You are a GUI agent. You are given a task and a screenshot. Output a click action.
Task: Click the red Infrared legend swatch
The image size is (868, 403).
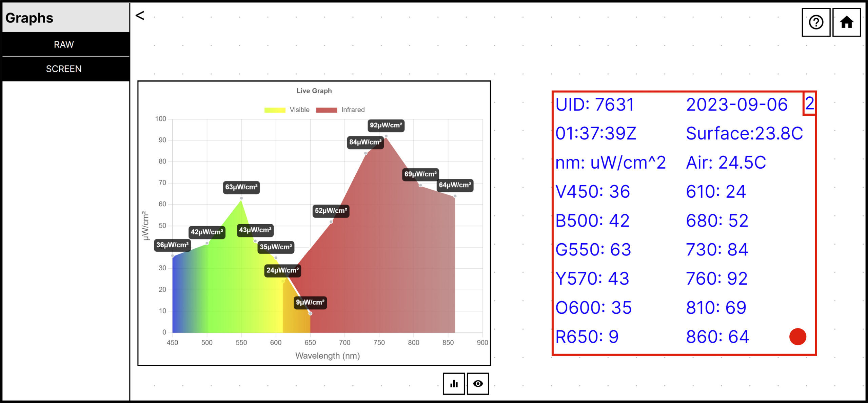point(326,110)
